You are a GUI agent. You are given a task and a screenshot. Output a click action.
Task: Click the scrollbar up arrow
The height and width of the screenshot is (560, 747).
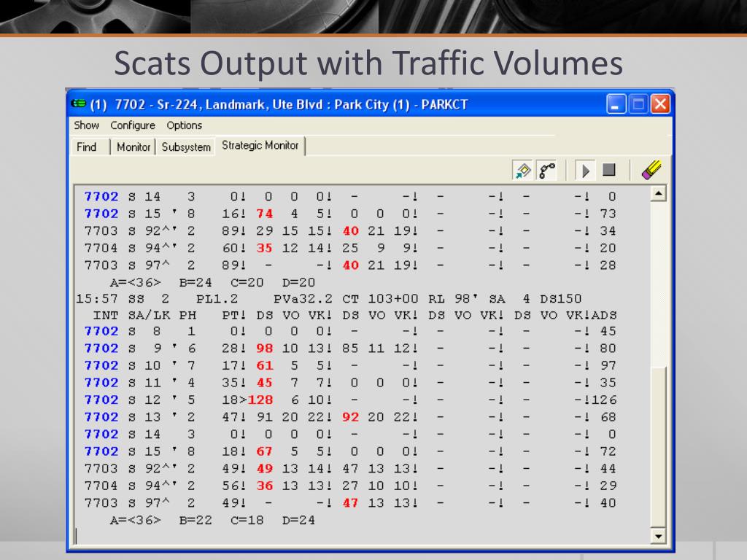pyautogui.click(x=658, y=193)
